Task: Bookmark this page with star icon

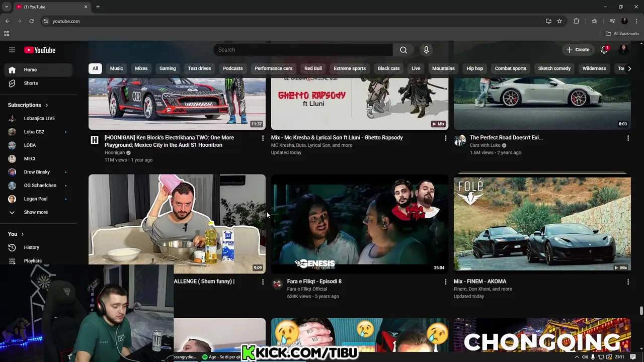Action: pyautogui.click(x=559, y=21)
